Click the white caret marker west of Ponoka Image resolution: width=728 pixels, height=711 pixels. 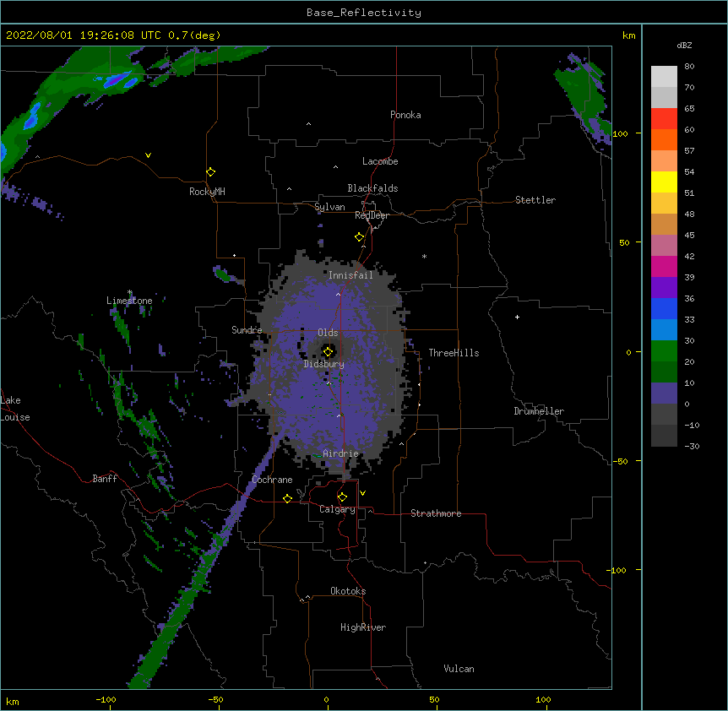(309, 124)
